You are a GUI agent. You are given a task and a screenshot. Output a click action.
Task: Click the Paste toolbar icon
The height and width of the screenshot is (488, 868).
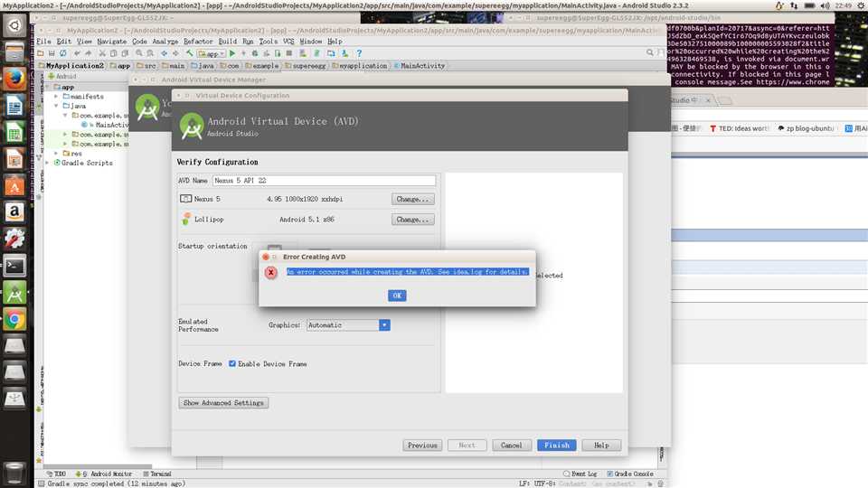[x=125, y=53]
